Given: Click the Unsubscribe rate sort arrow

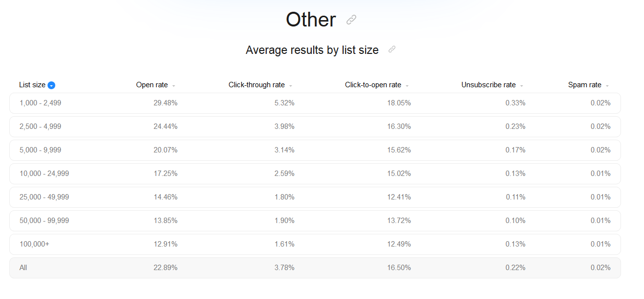Looking at the screenshot, I should coord(522,86).
